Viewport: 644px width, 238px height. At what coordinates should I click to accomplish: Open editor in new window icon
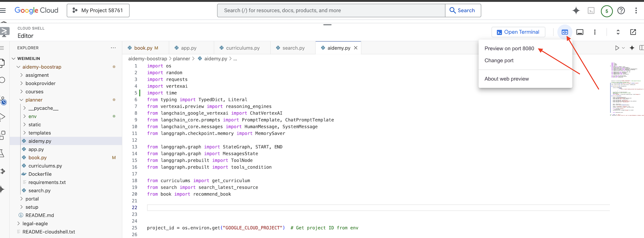tap(633, 32)
